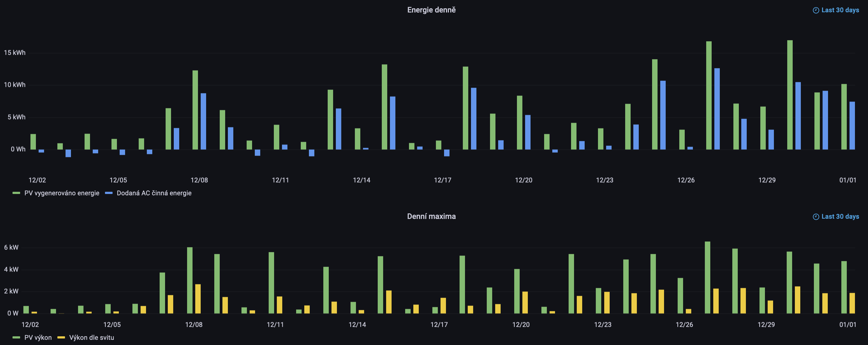Click blue series color for Dodaná AC činná energie
868x345 pixels.
(108, 193)
